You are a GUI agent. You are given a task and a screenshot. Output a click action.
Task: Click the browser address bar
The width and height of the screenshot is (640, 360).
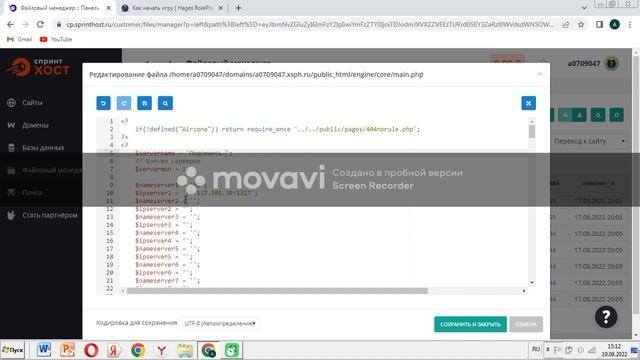[x=310, y=24]
